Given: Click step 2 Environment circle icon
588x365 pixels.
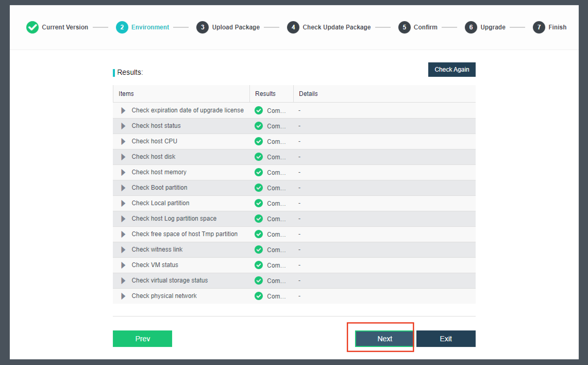Looking at the screenshot, I should 122,27.
